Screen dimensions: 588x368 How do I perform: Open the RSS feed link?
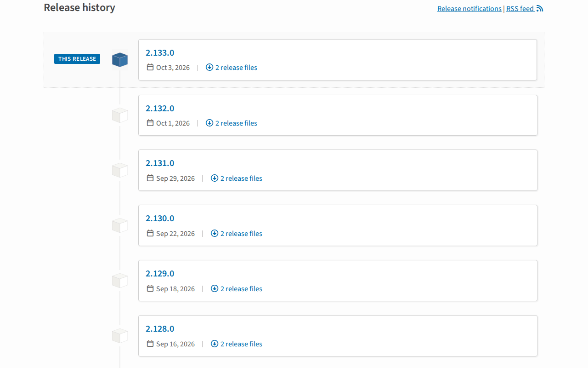[x=520, y=9]
